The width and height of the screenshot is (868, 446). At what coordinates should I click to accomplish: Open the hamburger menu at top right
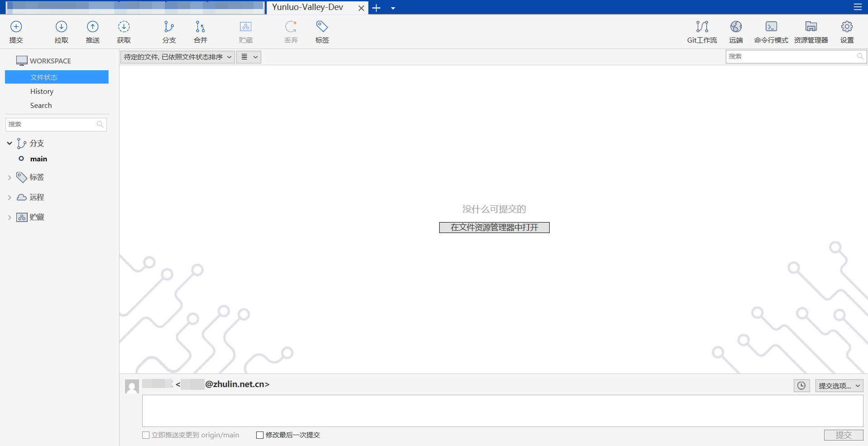pos(858,7)
